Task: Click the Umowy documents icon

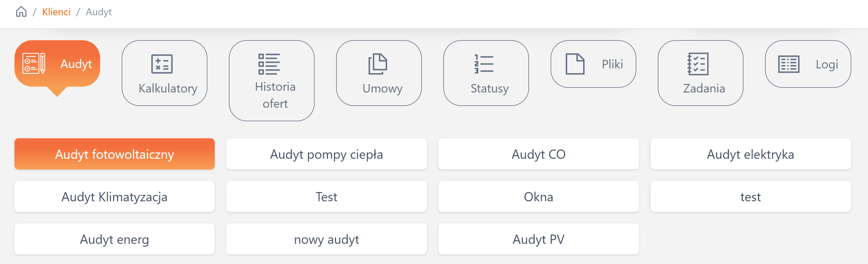Action: (x=378, y=64)
